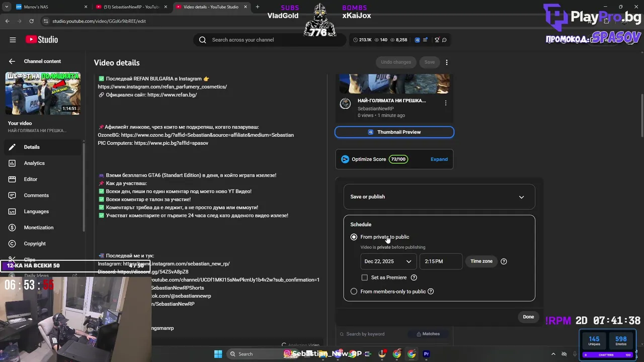
Task: Click the video thumbnail in left sidebar
Action: [x=43, y=93]
